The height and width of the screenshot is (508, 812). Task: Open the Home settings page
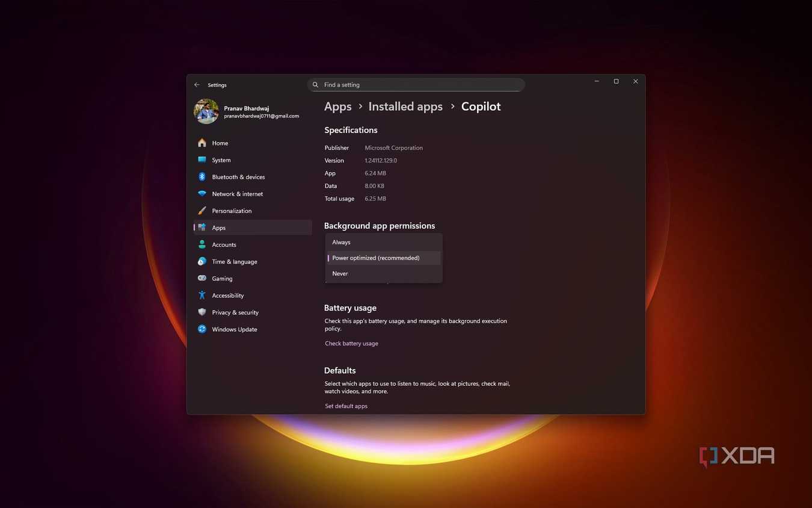253,143
